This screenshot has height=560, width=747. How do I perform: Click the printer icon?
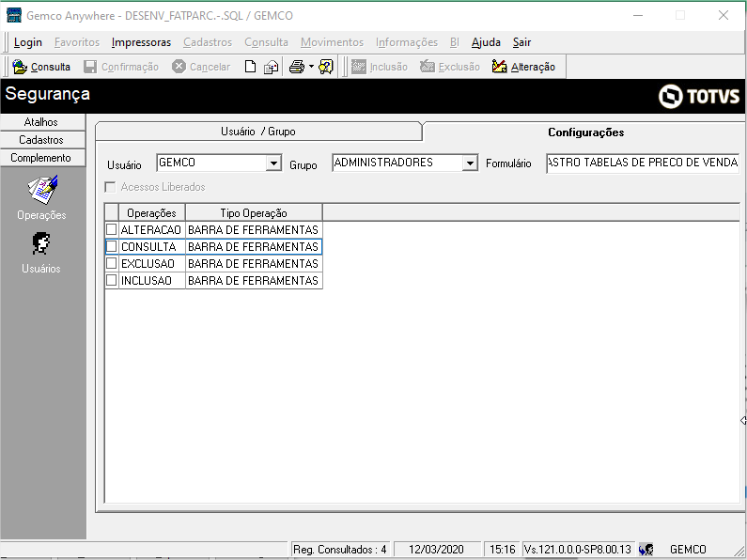297,67
